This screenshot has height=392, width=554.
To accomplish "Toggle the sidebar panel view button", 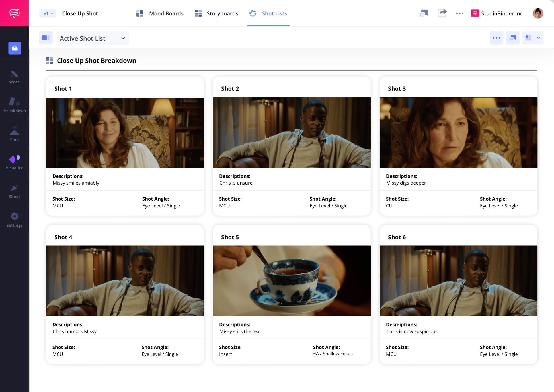I will 46,38.
